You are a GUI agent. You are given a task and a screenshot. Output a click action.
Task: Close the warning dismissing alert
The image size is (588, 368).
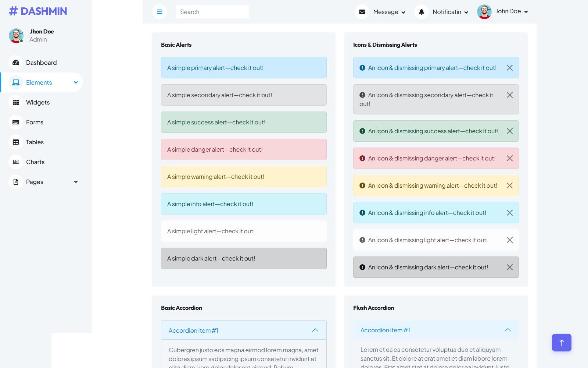click(510, 185)
